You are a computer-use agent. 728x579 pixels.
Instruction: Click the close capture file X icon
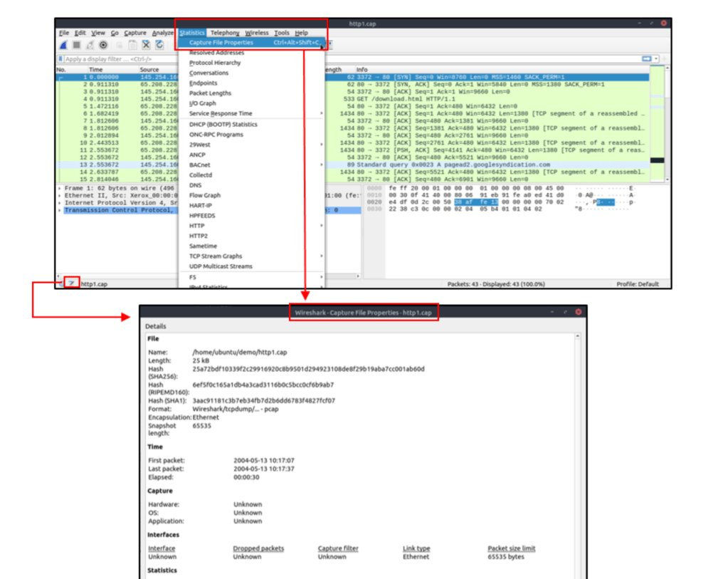pyautogui.click(x=147, y=44)
